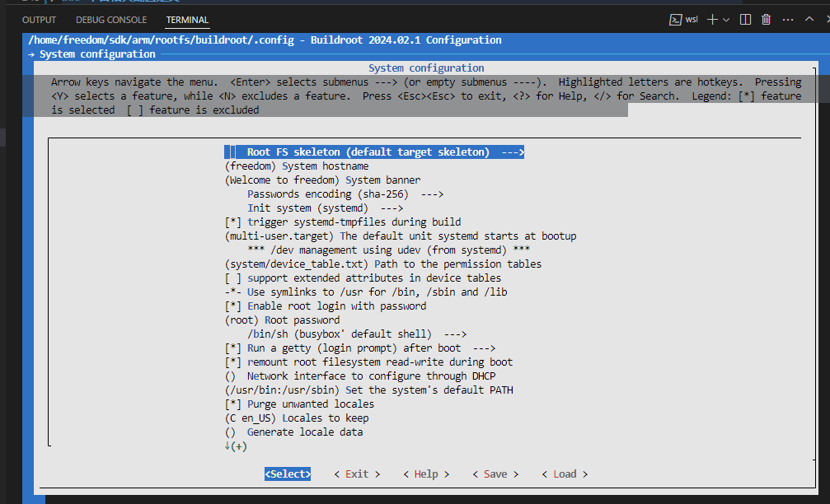Screen dimensions: 830x504
Task: Open the < Help > button
Action: 426,474
